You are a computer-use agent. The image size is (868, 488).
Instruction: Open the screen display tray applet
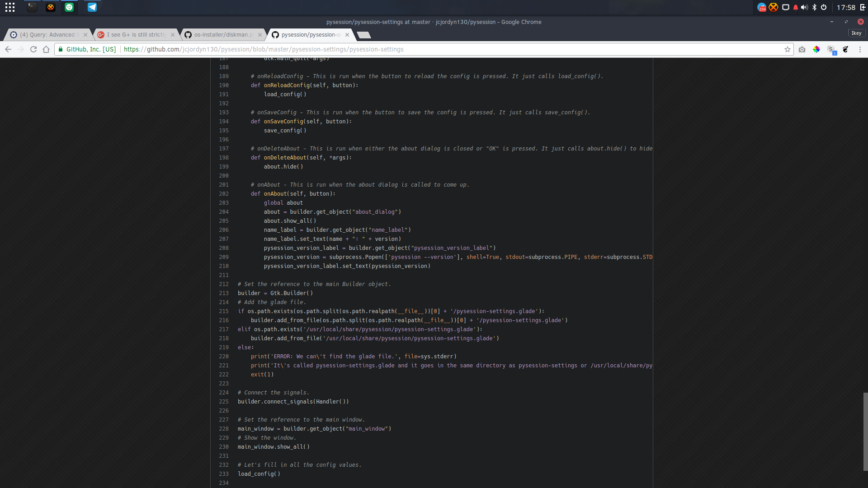click(786, 7)
